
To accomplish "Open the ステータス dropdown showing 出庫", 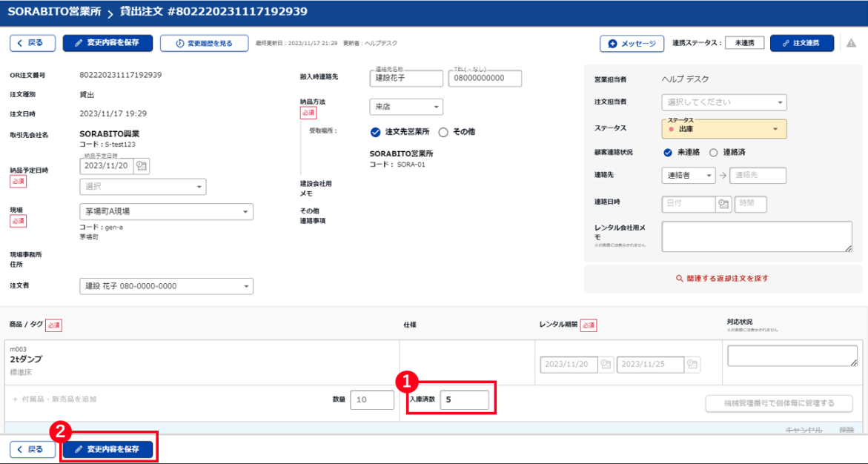I will click(723, 129).
